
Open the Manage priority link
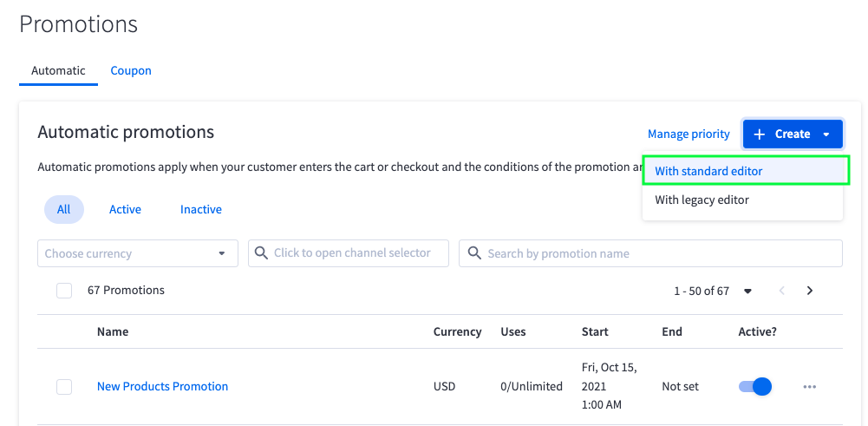[x=689, y=134]
